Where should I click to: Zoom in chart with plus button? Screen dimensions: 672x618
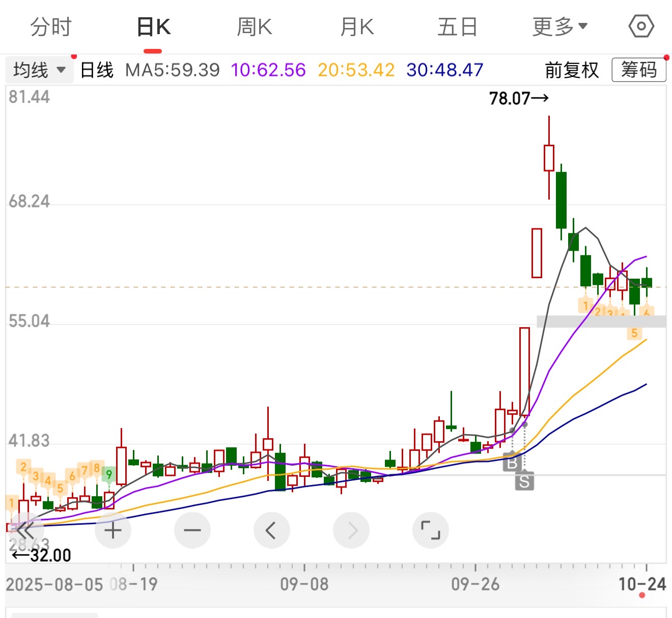coord(113,530)
